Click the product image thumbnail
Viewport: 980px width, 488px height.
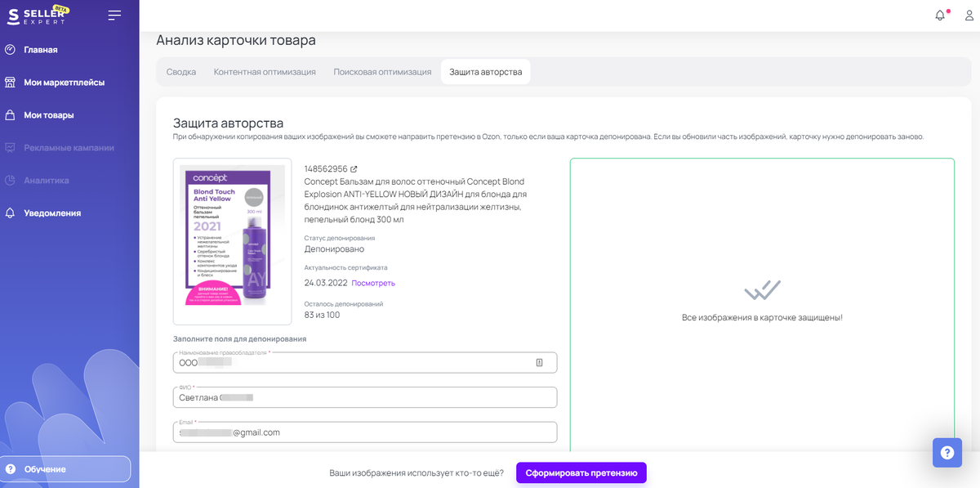pyautogui.click(x=232, y=240)
